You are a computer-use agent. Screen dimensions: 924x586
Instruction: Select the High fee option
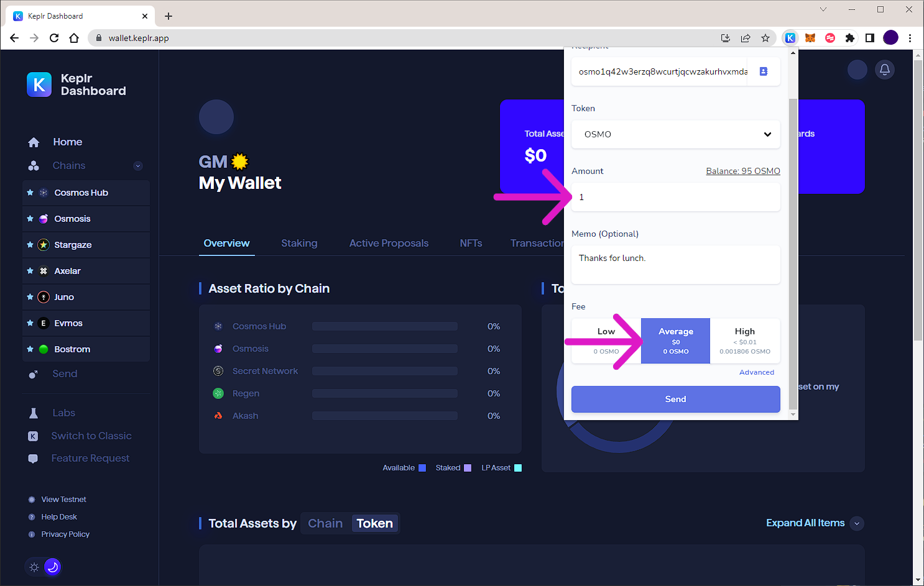pos(745,341)
